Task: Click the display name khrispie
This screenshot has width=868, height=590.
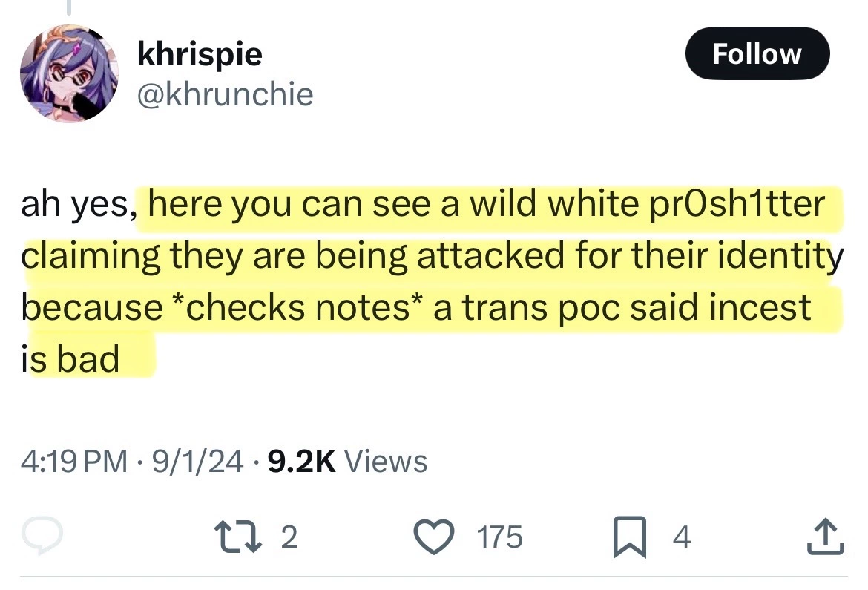Action: click(200, 53)
